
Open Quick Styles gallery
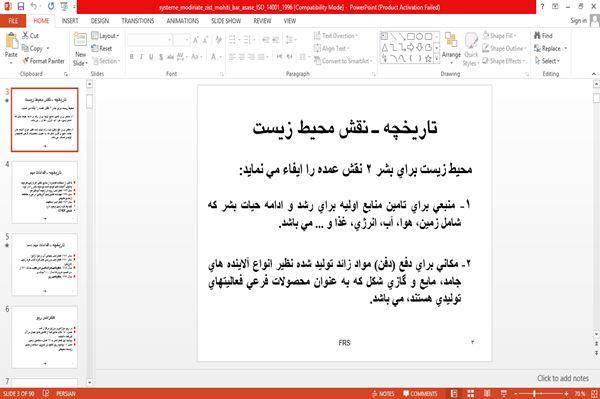click(x=471, y=49)
